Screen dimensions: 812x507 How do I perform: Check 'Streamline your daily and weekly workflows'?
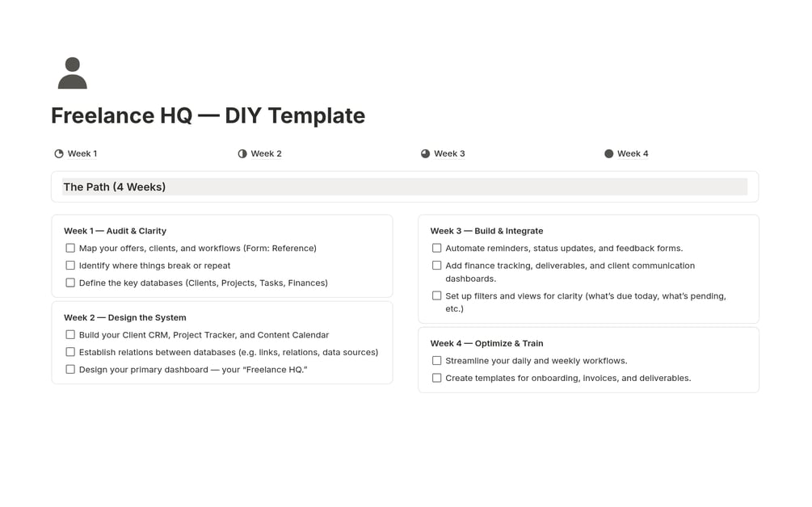click(x=437, y=361)
